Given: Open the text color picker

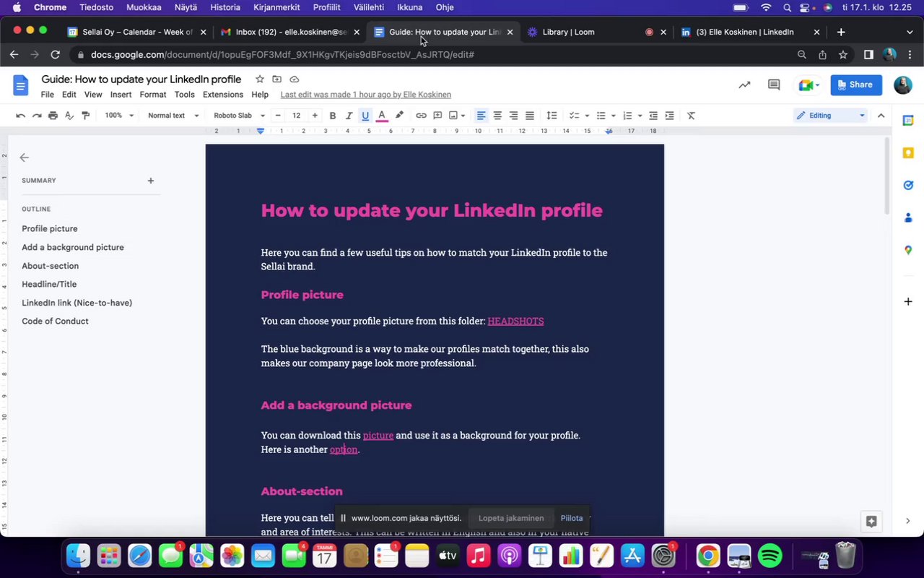Looking at the screenshot, I should coord(382,116).
